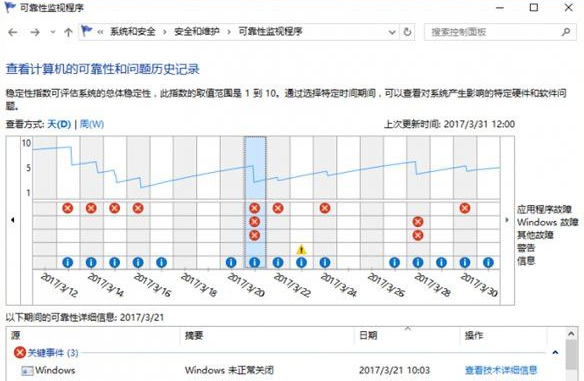Click information icon for 2017/3/28

pyautogui.click(x=418, y=262)
